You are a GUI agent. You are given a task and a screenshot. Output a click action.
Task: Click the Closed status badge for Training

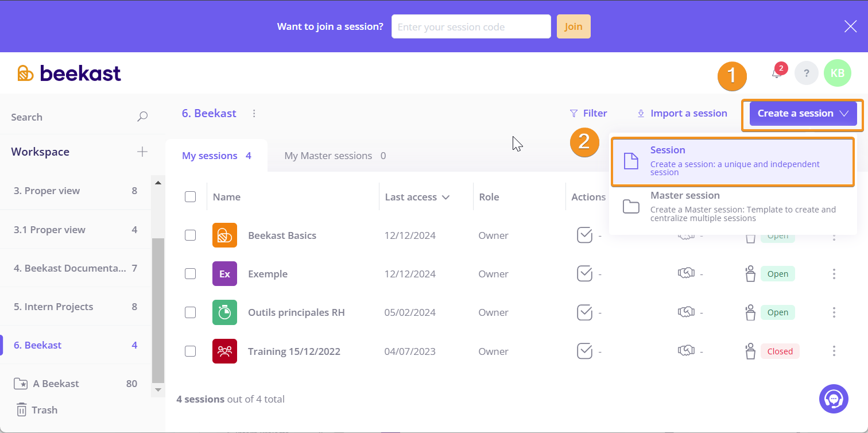click(780, 351)
